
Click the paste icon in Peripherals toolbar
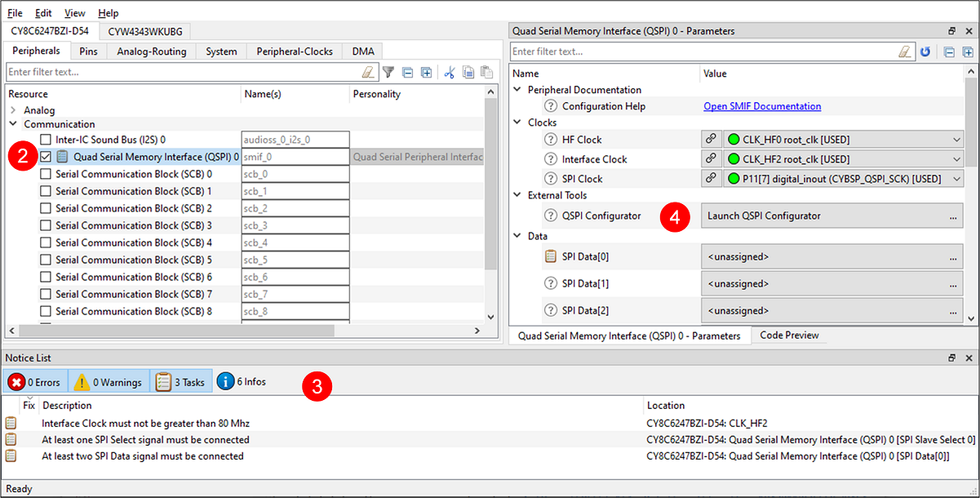coord(486,72)
